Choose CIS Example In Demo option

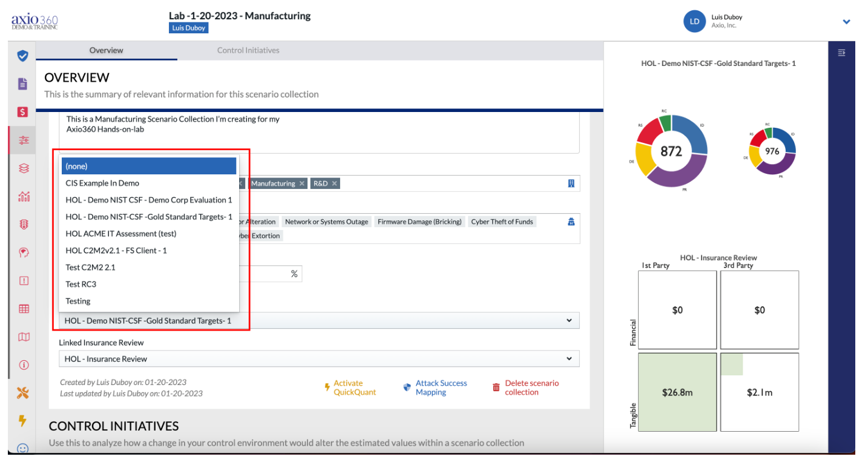click(x=149, y=183)
